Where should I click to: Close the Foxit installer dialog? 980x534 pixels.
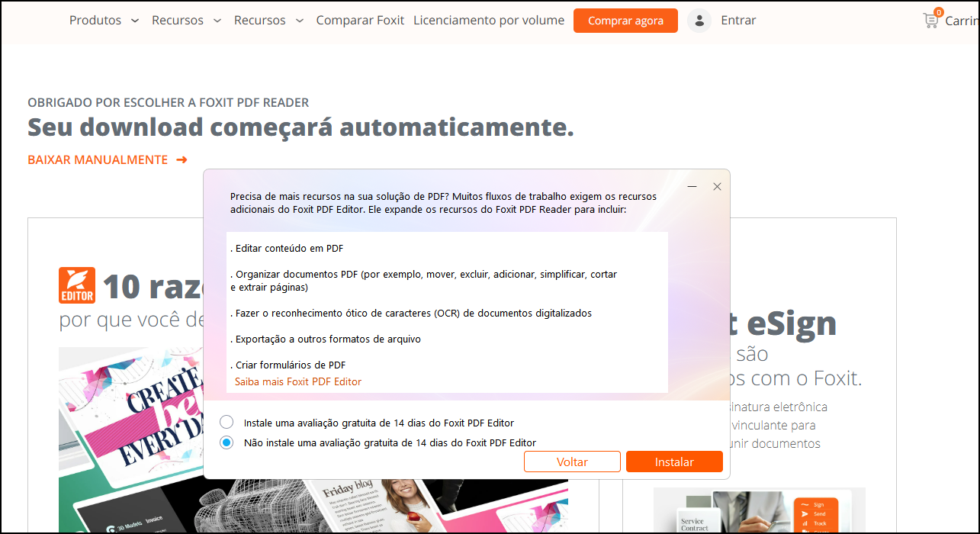(717, 187)
